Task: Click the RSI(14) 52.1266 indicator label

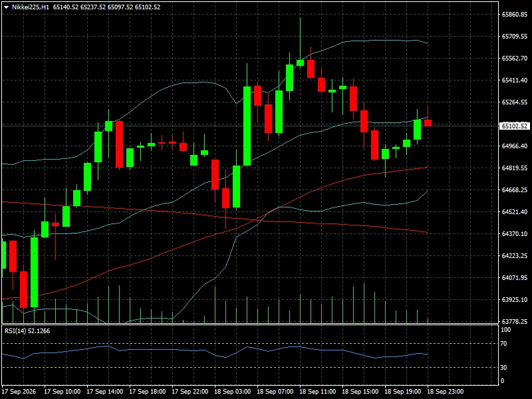Action: (27, 331)
